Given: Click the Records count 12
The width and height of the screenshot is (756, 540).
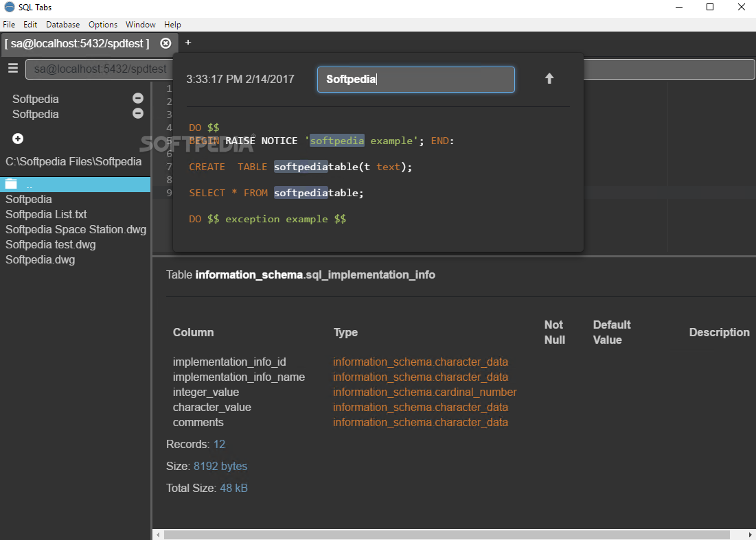Looking at the screenshot, I should pyautogui.click(x=219, y=444).
